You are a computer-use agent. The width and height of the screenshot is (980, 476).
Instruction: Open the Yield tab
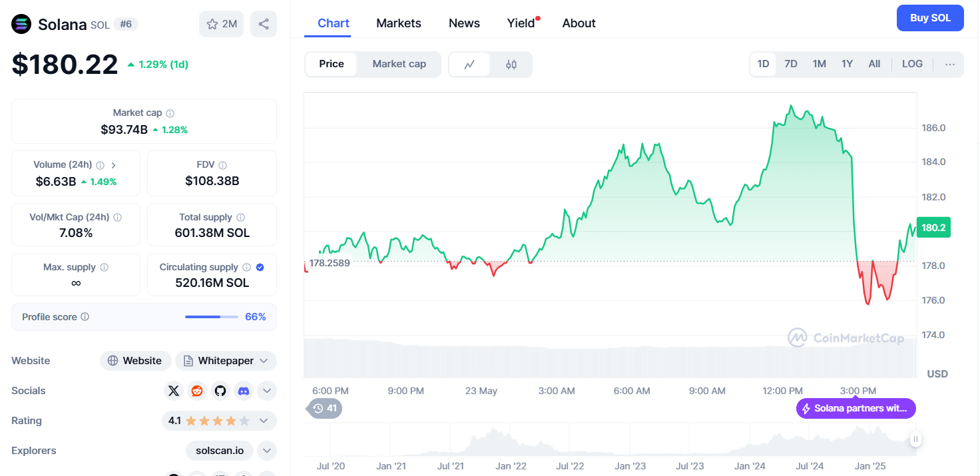pos(521,23)
